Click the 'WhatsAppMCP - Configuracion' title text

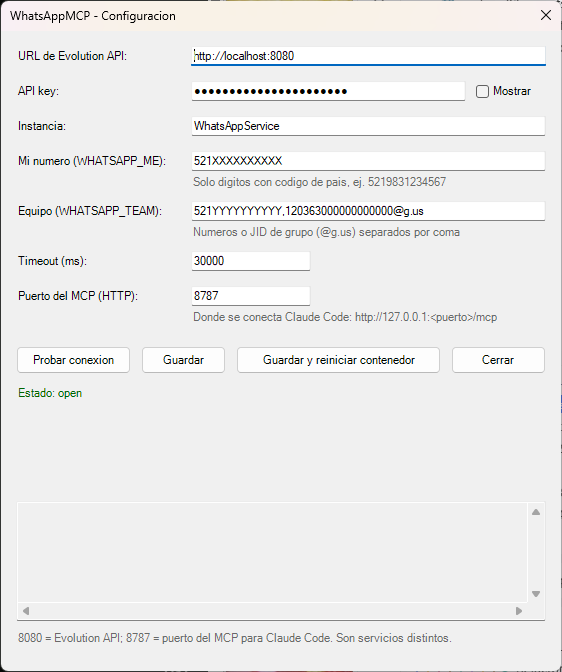click(93, 16)
